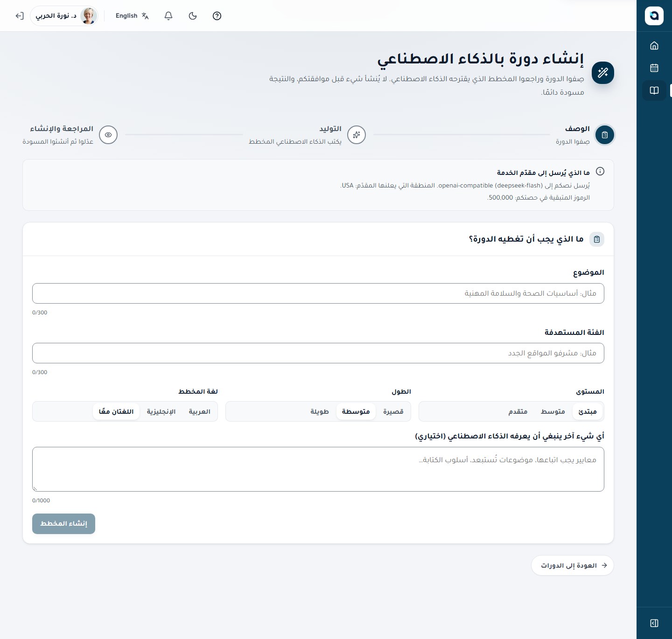Open the courses book icon in sidebar
The image size is (672, 639).
[654, 90]
